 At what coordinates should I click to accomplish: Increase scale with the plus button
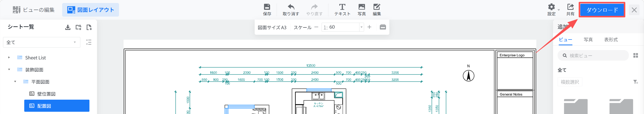point(369,27)
